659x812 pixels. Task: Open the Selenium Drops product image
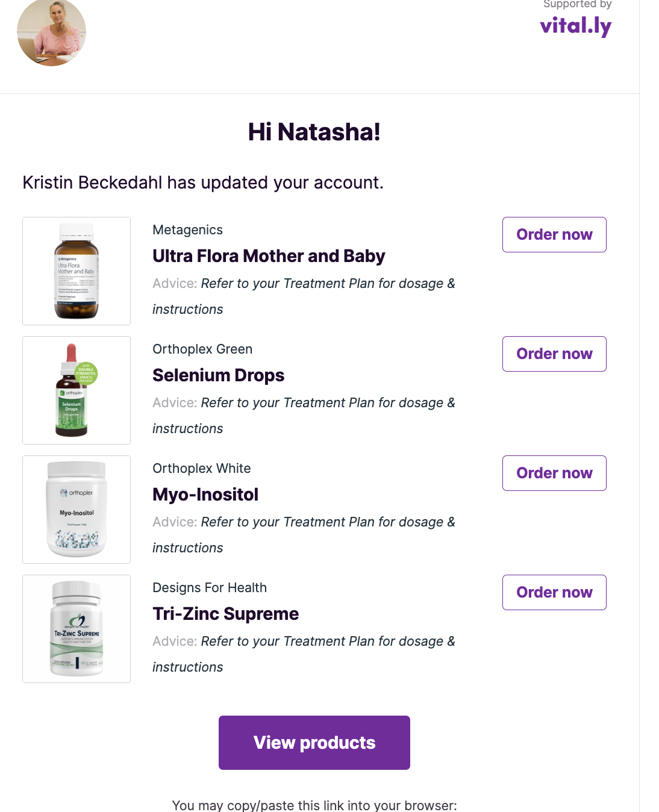[x=77, y=390]
